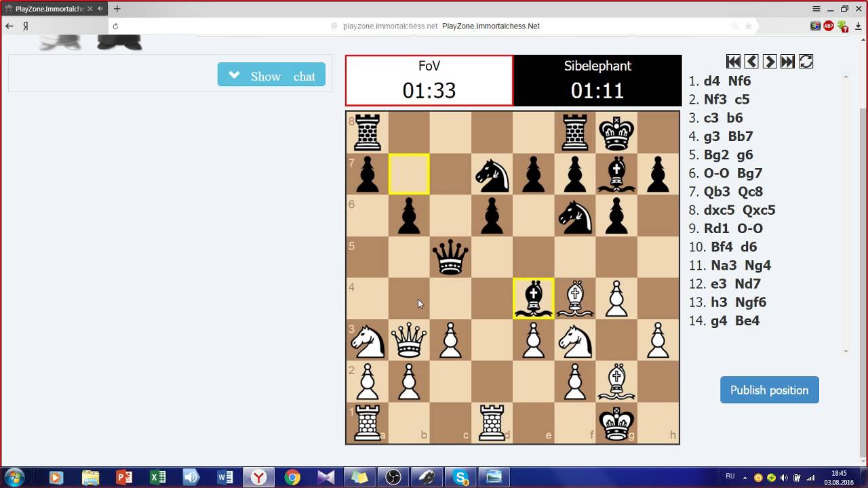Open PowerPoint from the taskbar
Screen dimensions: 868x488
[x=123, y=477]
